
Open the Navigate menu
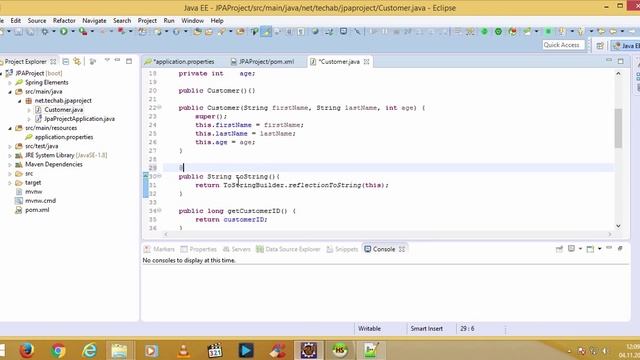tap(94, 20)
